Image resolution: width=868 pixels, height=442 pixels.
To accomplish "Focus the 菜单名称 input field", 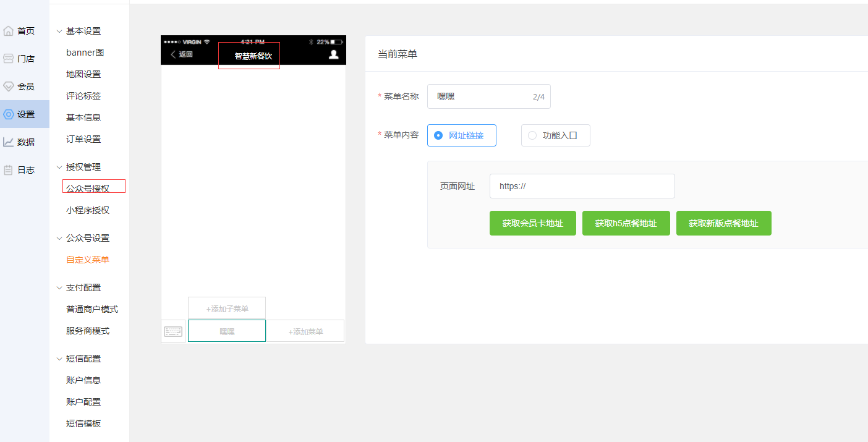I will [489, 96].
